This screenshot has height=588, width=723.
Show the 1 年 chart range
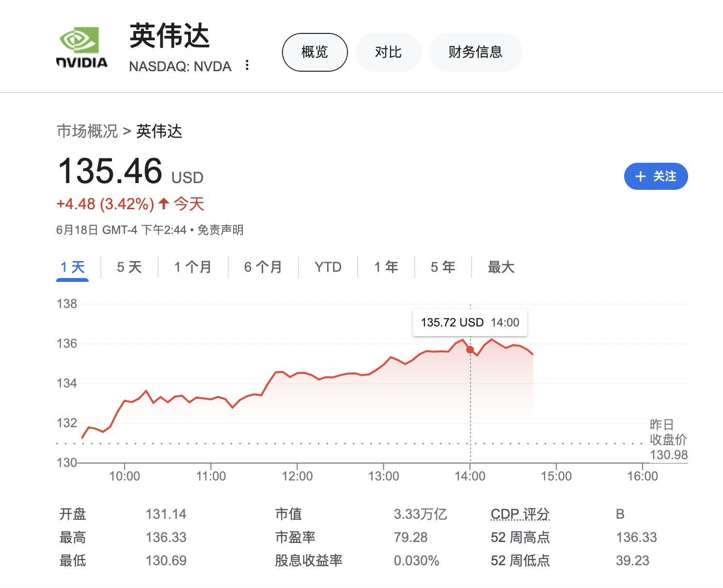coord(386,267)
